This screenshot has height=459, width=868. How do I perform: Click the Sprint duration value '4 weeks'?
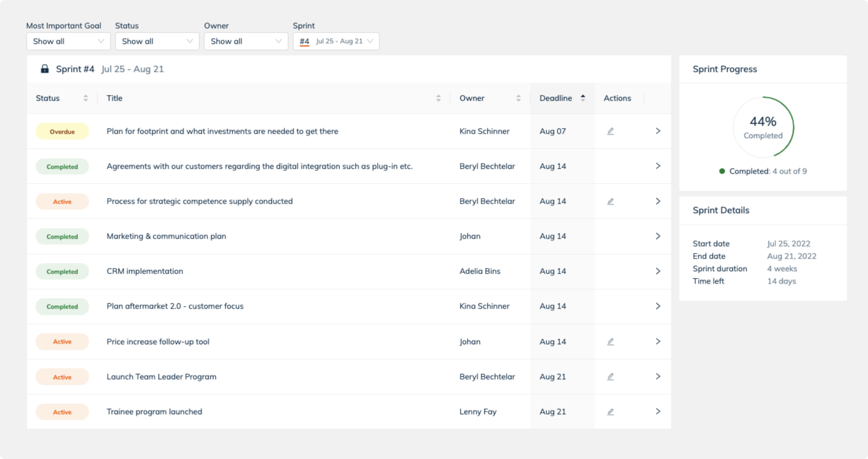[782, 268]
